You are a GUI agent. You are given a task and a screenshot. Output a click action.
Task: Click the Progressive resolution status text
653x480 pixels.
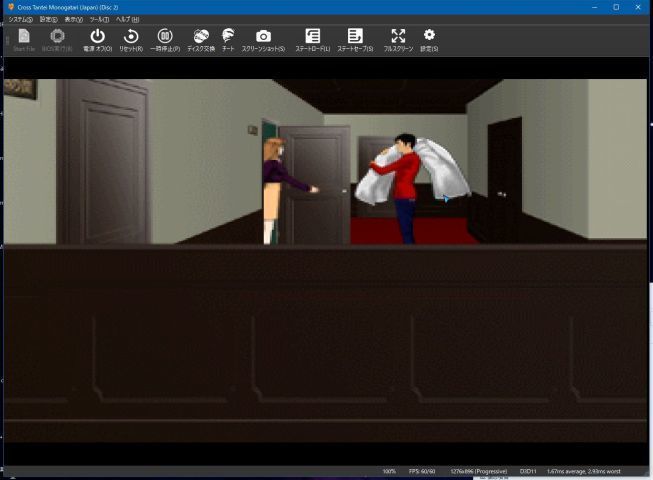click(479, 471)
